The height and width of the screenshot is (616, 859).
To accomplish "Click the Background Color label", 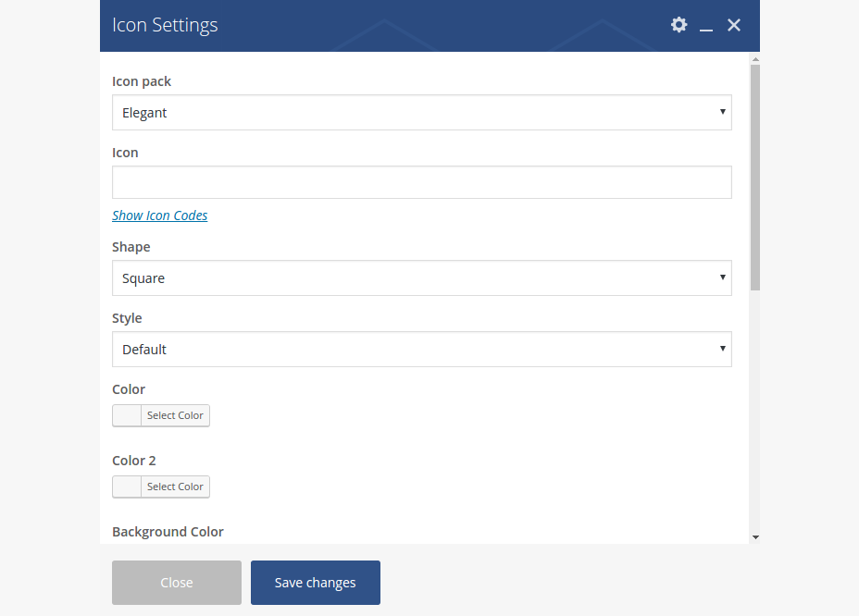I will [x=168, y=532].
